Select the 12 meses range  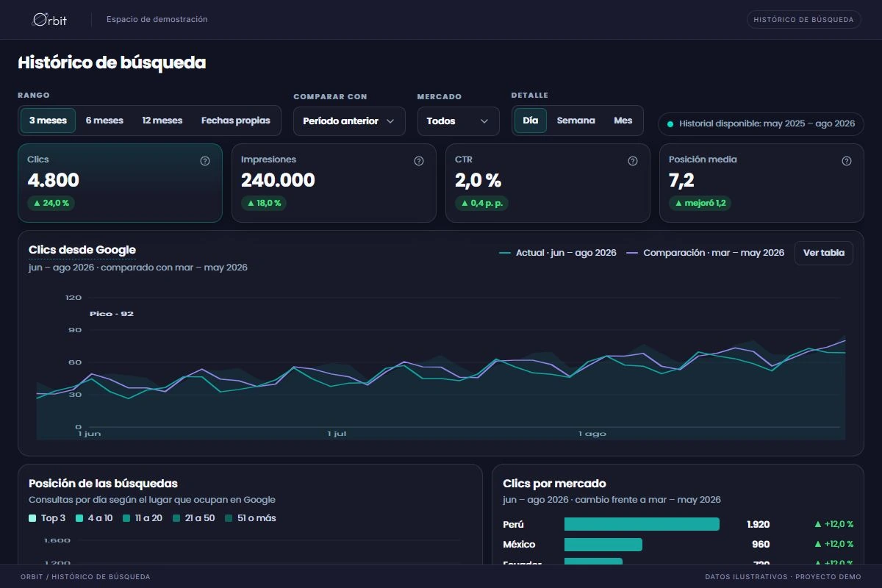pyautogui.click(x=162, y=121)
